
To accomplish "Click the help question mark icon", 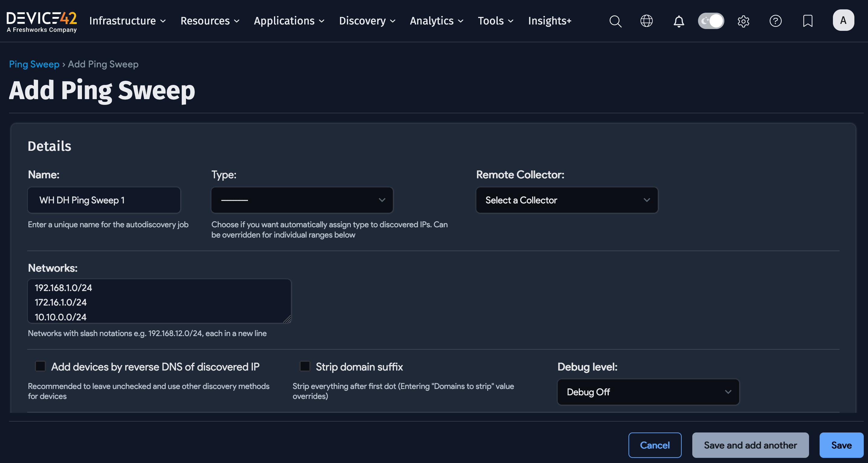I will tap(775, 21).
